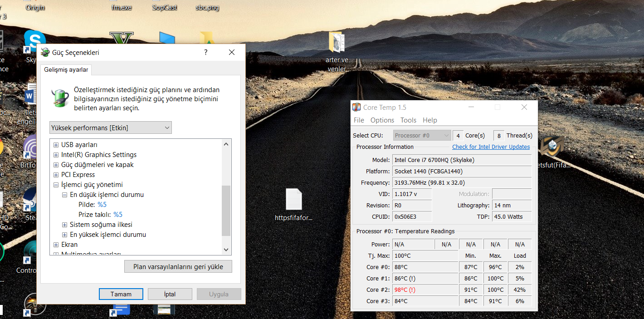Image resolution: width=644 pixels, height=319 pixels.
Task: Open the Options menu in Core Temp
Action: [x=382, y=120]
